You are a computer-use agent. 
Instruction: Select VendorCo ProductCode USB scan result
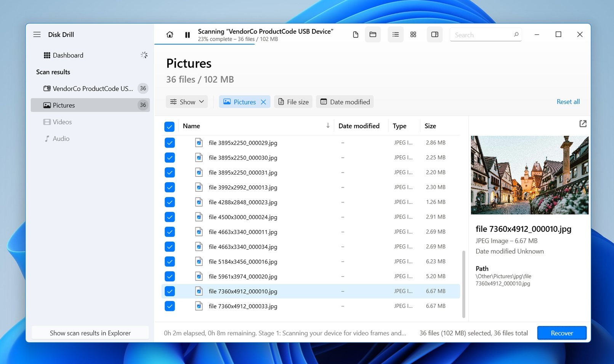[90, 88]
